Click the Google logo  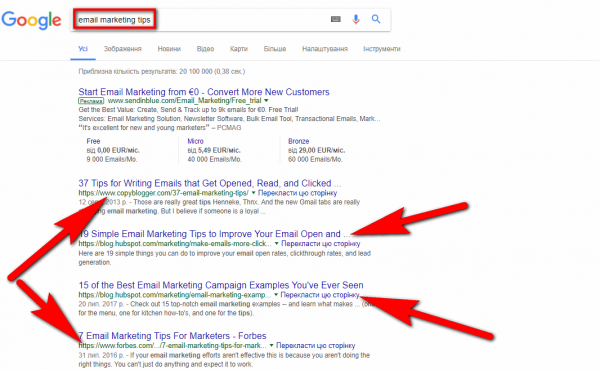[31, 20]
